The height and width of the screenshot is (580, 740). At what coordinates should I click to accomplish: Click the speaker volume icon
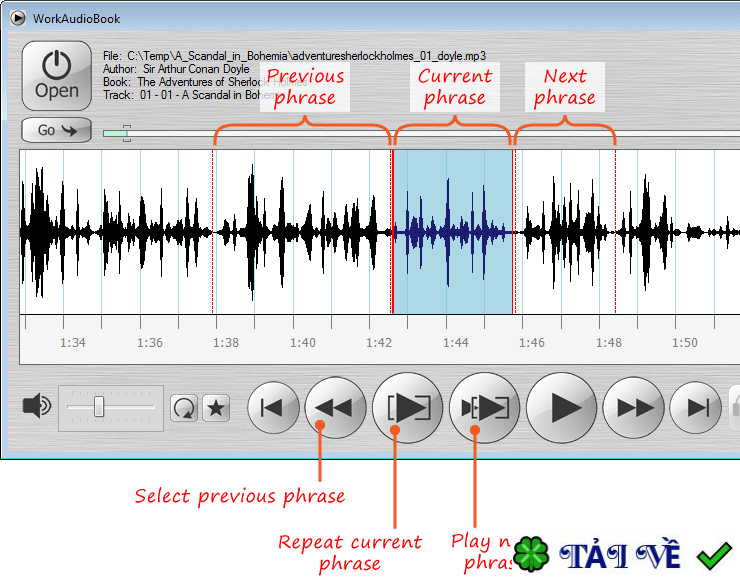(x=37, y=406)
